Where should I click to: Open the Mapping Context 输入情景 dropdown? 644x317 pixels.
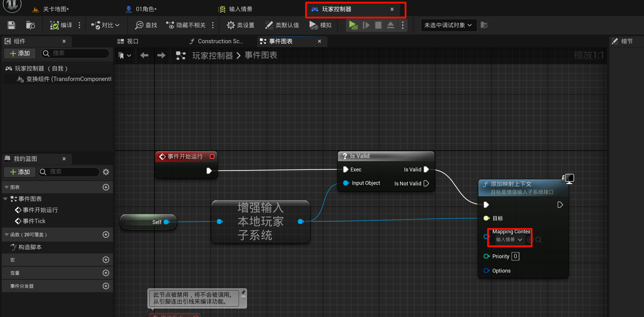pyautogui.click(x=509, y=240)
